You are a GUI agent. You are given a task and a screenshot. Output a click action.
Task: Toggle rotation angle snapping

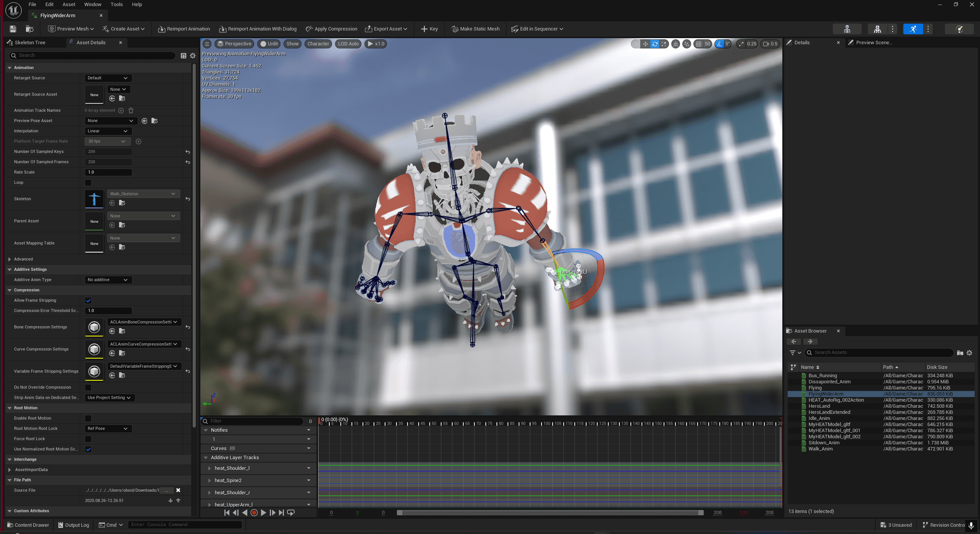[x=719, y=44]
